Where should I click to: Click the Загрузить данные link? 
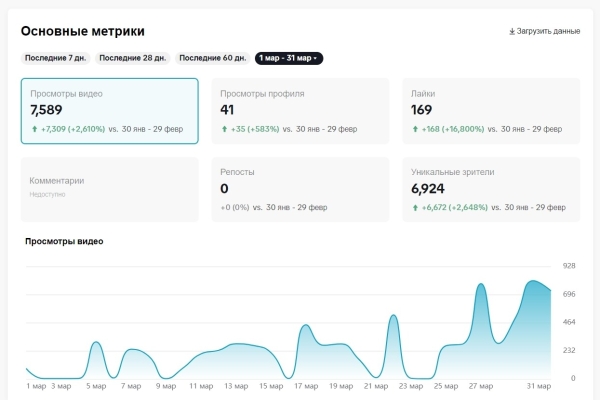(548, 31)
